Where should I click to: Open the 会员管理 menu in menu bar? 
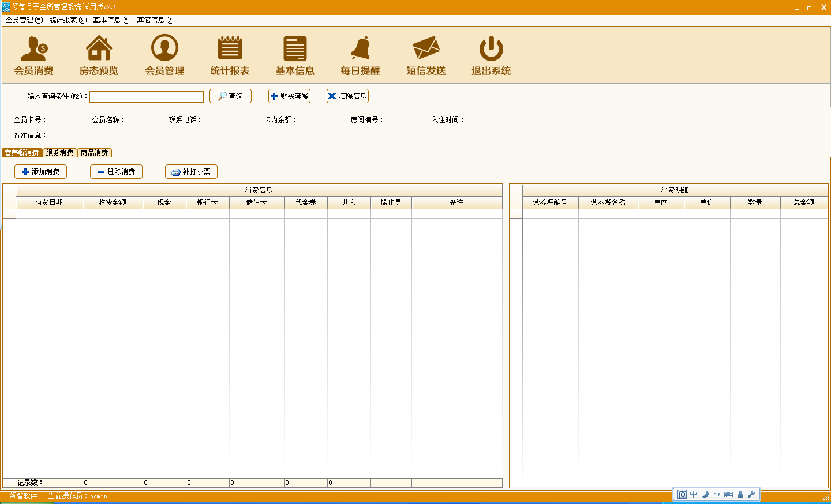pyautogui.click(x=24, y=20)
